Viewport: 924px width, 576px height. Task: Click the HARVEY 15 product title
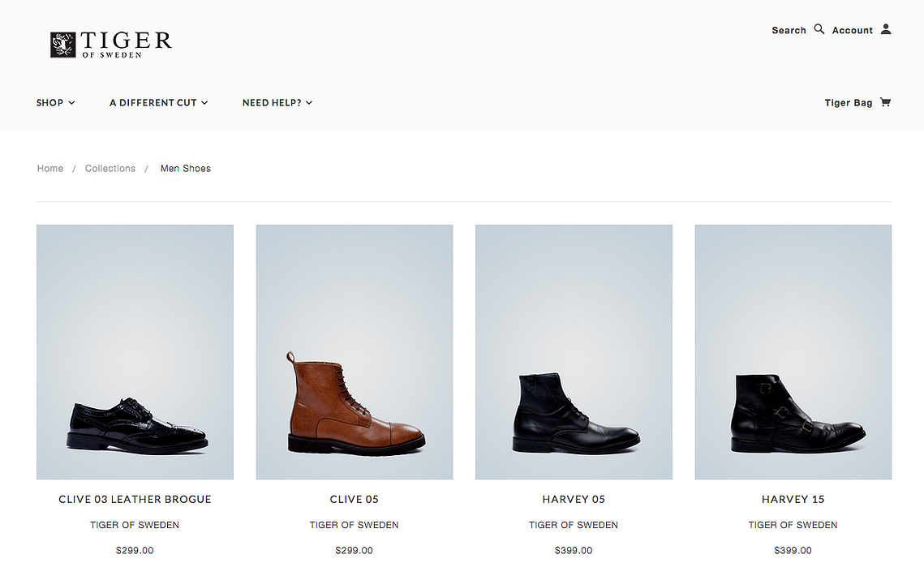click(793, 500)
